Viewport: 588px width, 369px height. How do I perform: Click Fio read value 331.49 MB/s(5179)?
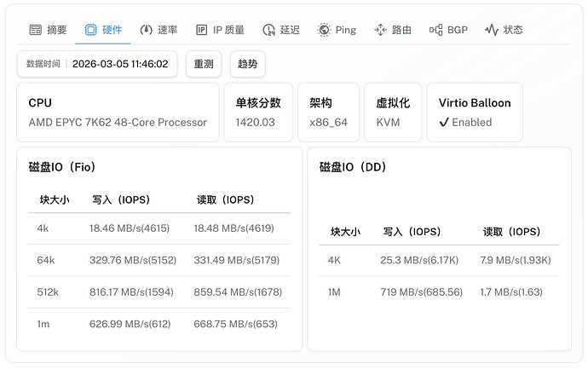tap(237, 260)
